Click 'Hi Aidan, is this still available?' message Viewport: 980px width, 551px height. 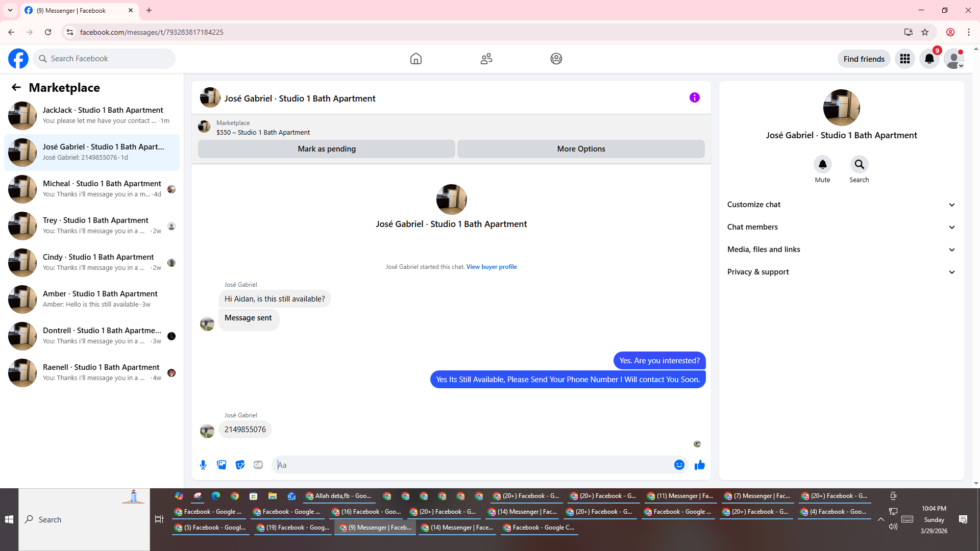point(275,299)
